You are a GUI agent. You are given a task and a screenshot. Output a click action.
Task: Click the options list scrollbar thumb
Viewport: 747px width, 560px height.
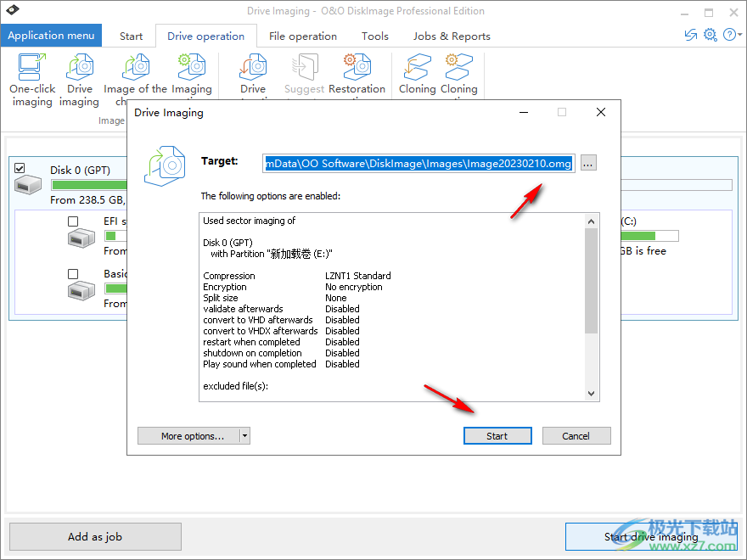click(x=591, y=281)
